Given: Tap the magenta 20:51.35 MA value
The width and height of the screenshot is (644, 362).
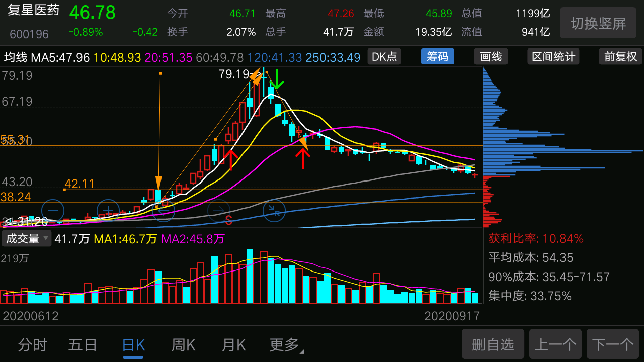Looking at the screenshot, I should (x=169, y=57).
